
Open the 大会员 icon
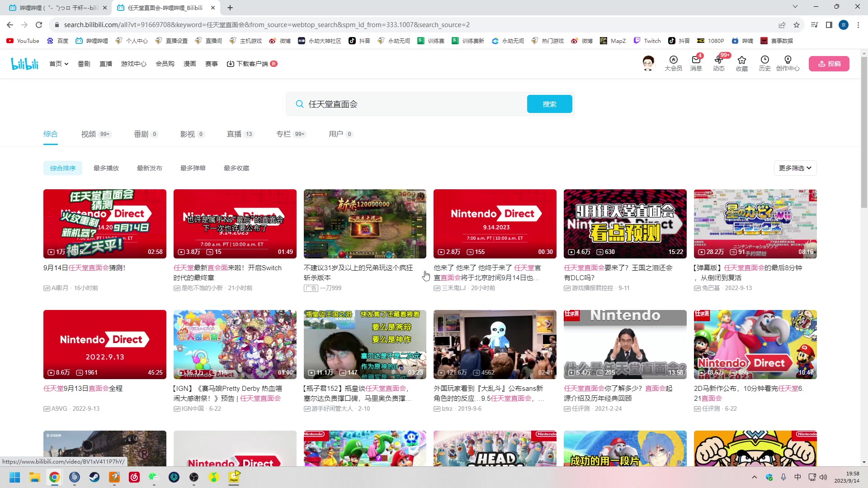pos(673,64)
